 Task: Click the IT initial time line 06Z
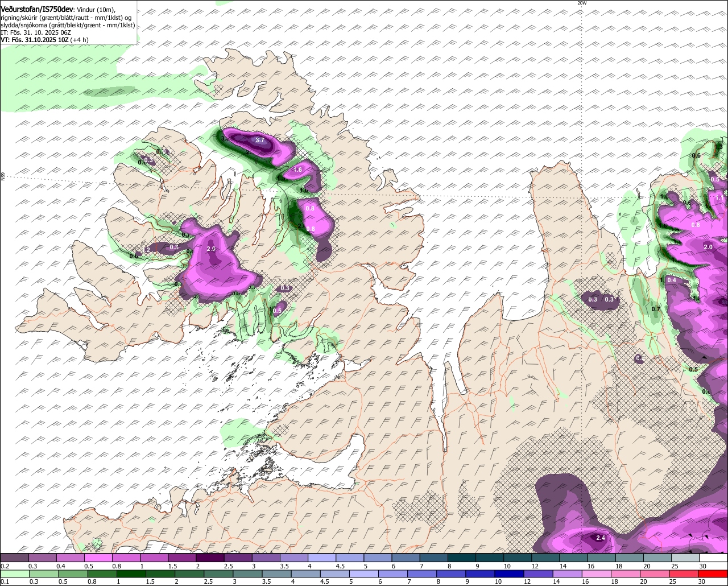click(35, 32)
